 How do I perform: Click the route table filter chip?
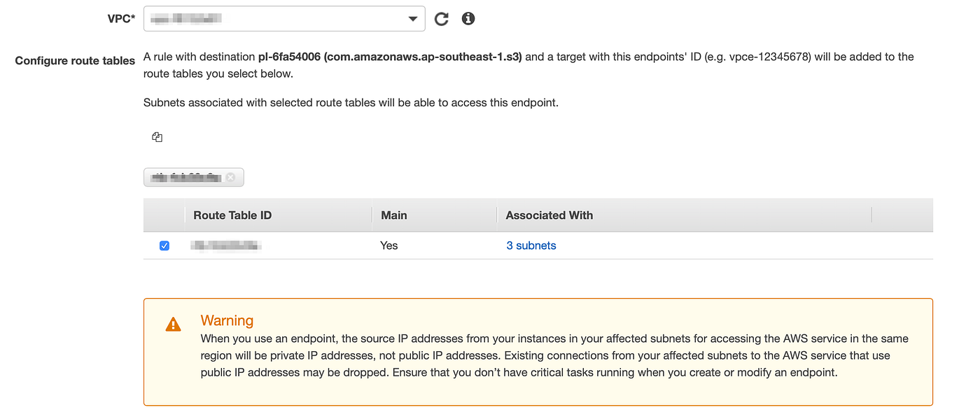pyautogui.click(x=189, y=177)
